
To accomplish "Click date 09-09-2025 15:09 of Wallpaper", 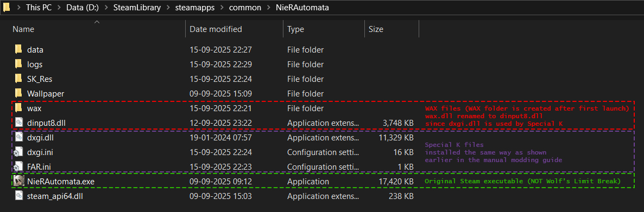I will pyautogui.click(x=220, y=94).
